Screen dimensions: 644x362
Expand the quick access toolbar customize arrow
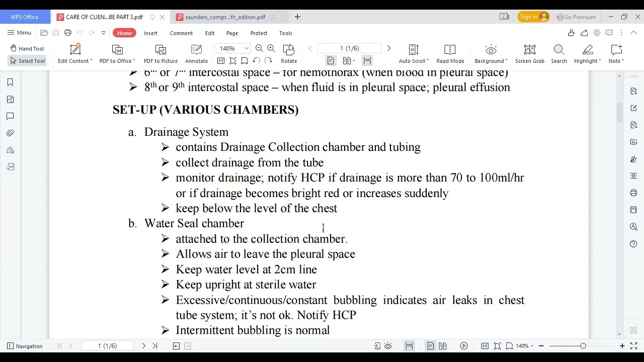103,33
